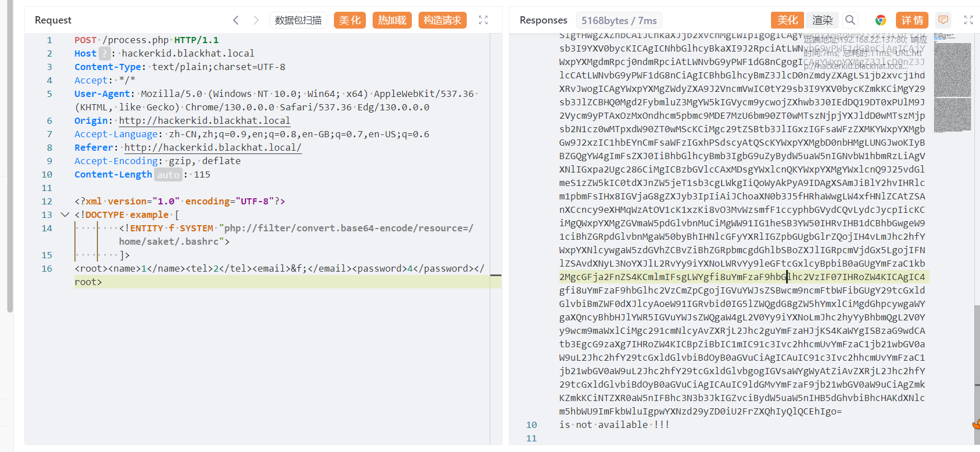Click the 热加载 button

[x=392, y=20]
